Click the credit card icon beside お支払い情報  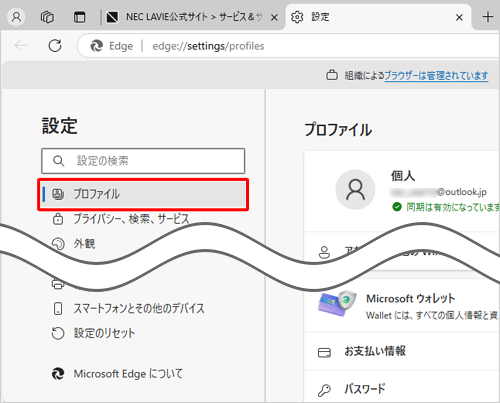pyautogui.click(x=324, y=352)
